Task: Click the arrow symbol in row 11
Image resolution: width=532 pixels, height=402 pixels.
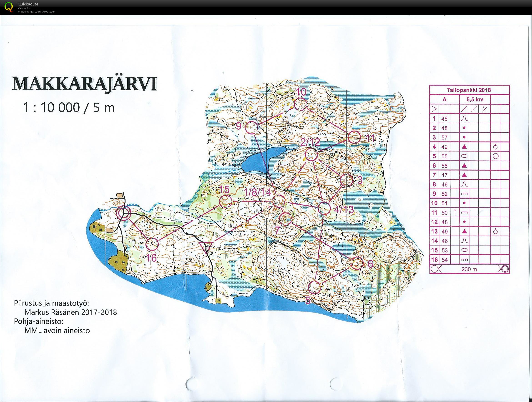Action: [x=455, y=212]
